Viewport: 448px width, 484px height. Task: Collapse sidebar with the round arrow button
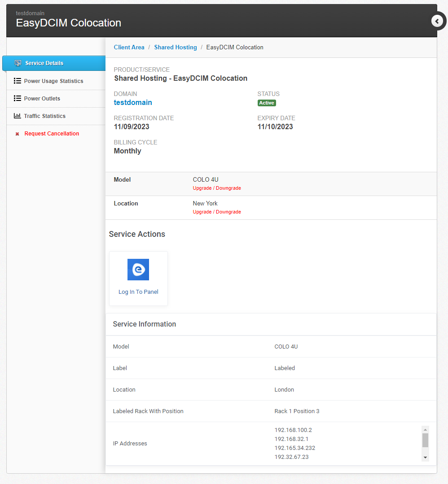[x=437, y=21]
